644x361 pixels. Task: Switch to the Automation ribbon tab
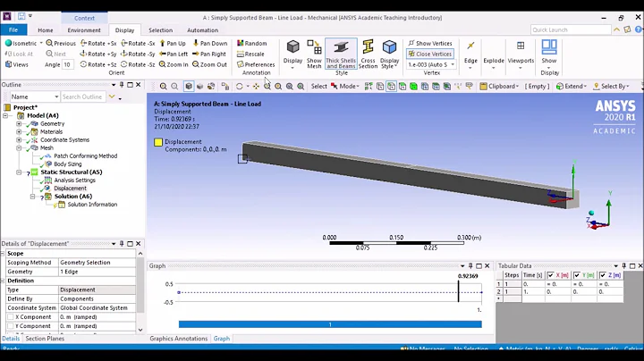[202, 30]
